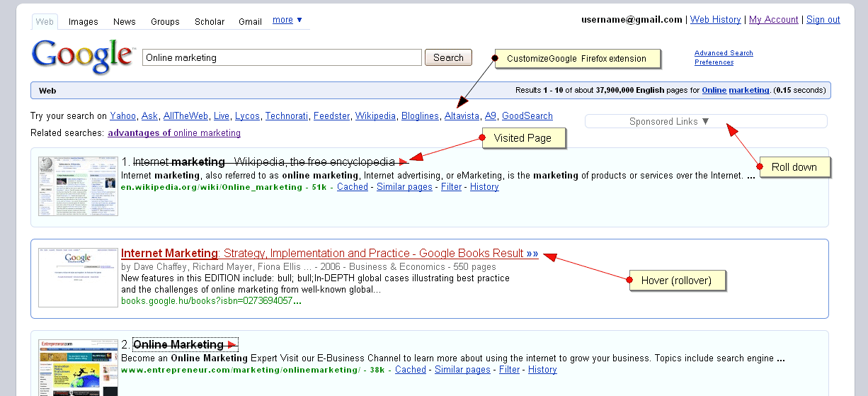This screenshot has width=868, height=396.
Task: Try the search on Wikipedia
Action: (375, 115)
